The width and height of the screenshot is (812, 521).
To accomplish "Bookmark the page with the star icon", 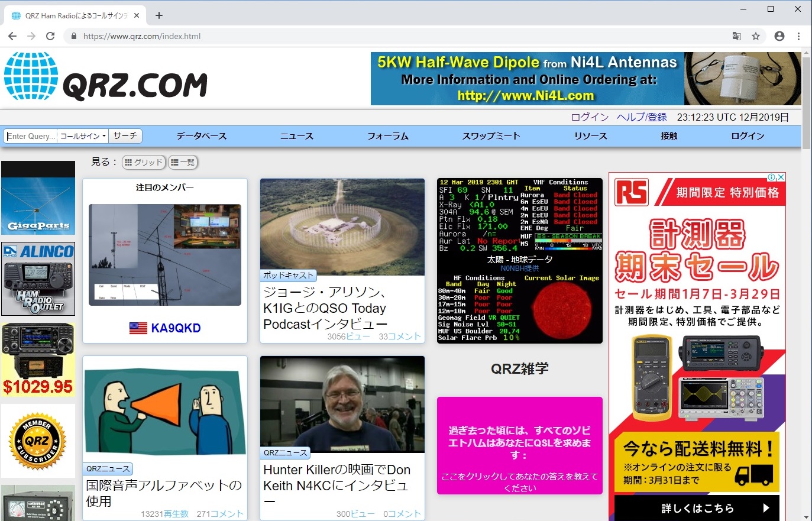I will click(756, 36).
